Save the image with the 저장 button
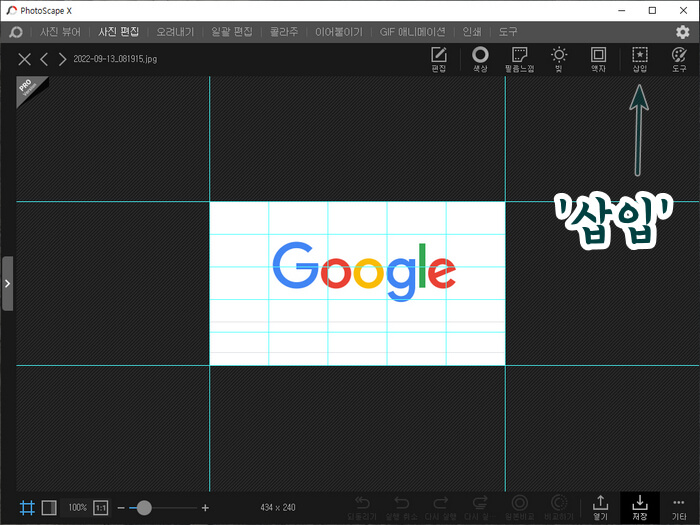 (640, 508)
